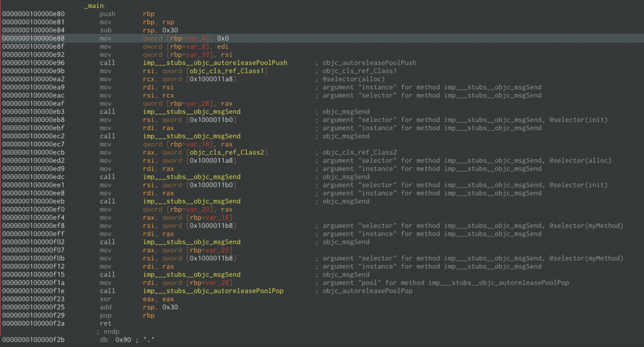Click the 'push rbp' instruction
Image resolution: width=644 pixels, height=347 pixels.
(x=127, y=14)
